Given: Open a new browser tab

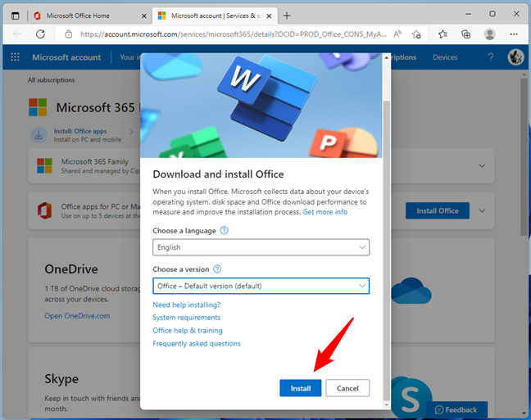Looking at the screenshot, I should (x=287, y=16).
